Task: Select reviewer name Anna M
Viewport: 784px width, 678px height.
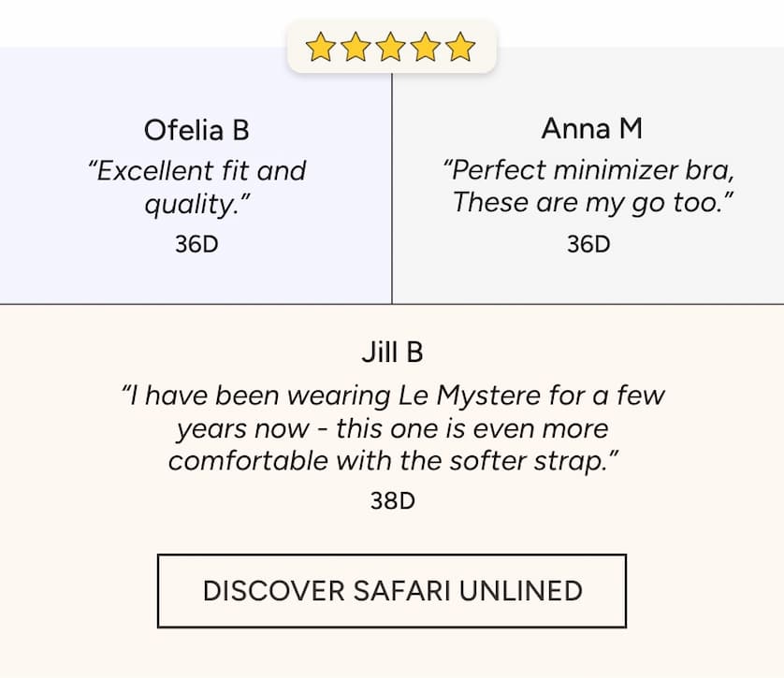Action: point(591,128)
